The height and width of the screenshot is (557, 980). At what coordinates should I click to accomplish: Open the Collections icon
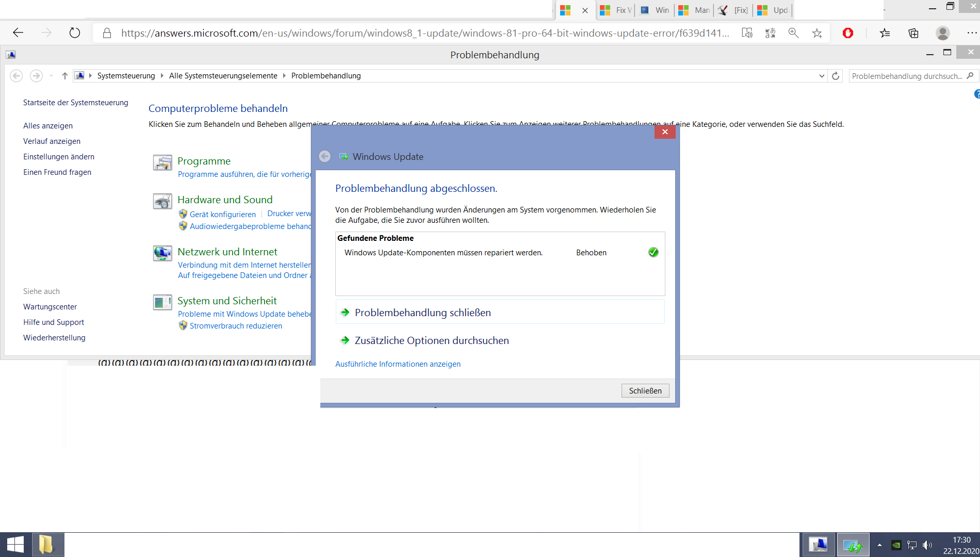click(913, 33)
